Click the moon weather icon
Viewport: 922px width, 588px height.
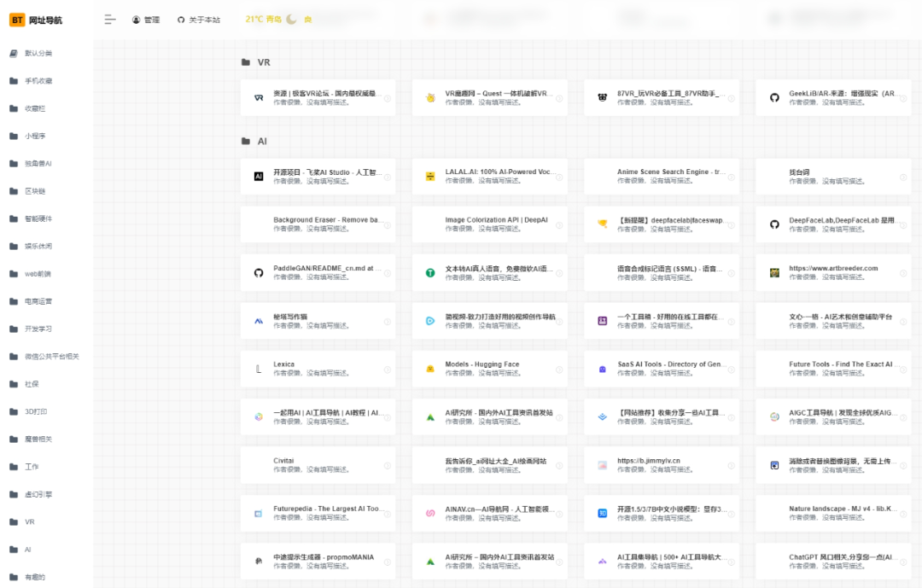coord(292,20)
